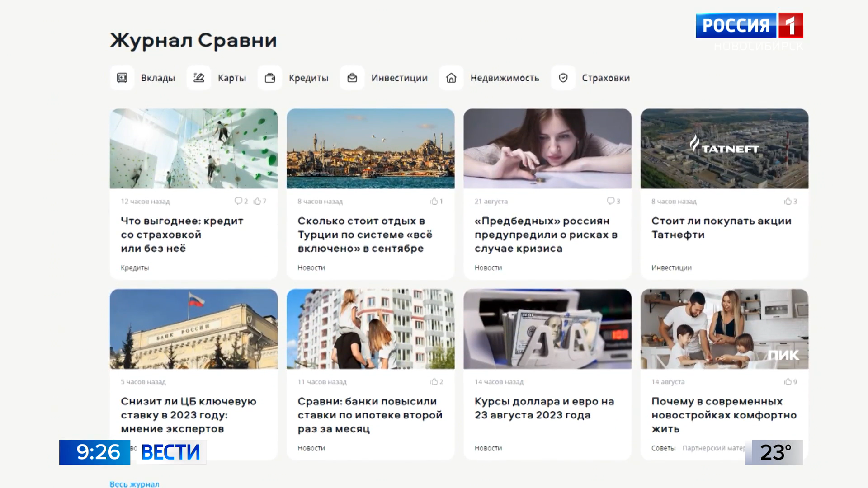
Task: Like the PIK new-builds article
Action: 788,382
